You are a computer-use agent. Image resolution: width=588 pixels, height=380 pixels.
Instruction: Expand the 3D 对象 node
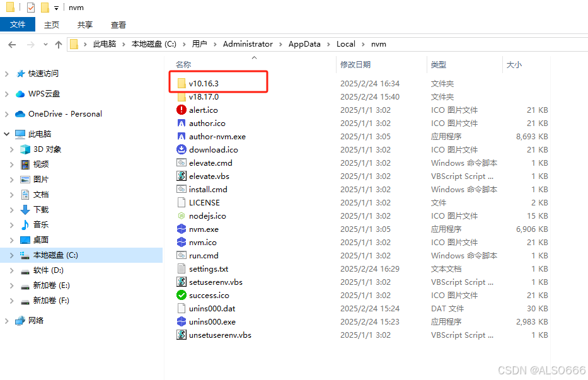[11, 149]
